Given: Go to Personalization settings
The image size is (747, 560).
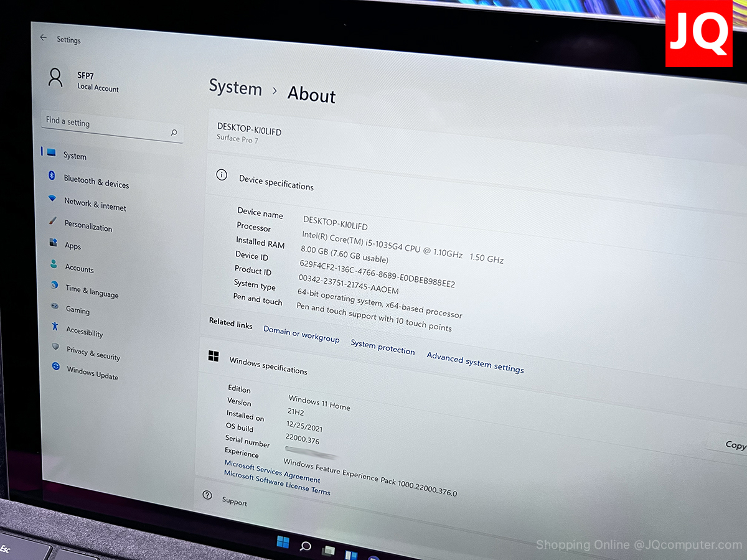Looking at the screenshot, I should click(x=88, y=226).
